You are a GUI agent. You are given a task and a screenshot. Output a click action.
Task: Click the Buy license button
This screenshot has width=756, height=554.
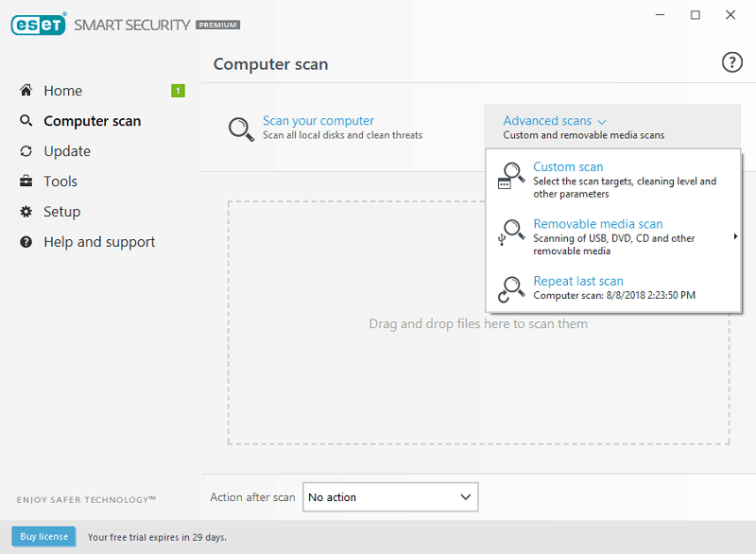[43, 537]
